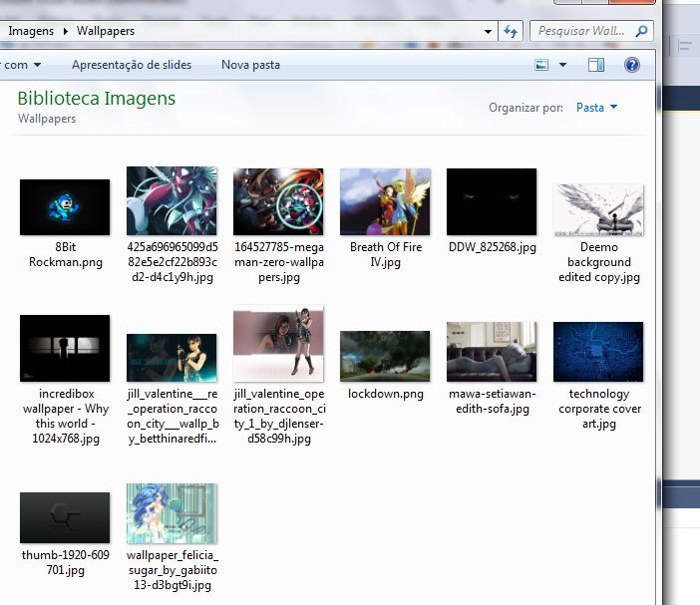Image resolution: width=700 pixels, height=605 pixels.
Task: Click Apresentação de slides button
Action: coord(132,65)
